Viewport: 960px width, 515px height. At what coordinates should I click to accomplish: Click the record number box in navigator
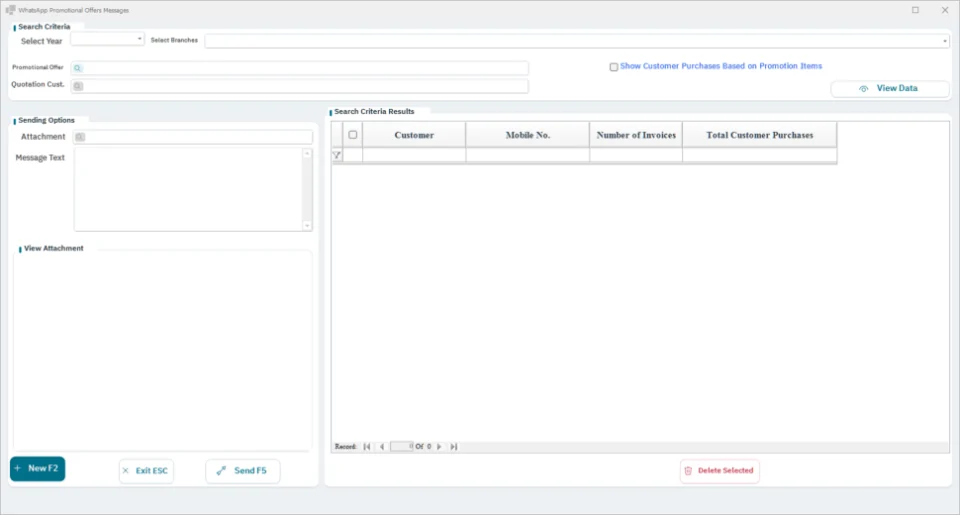[402, 447]
